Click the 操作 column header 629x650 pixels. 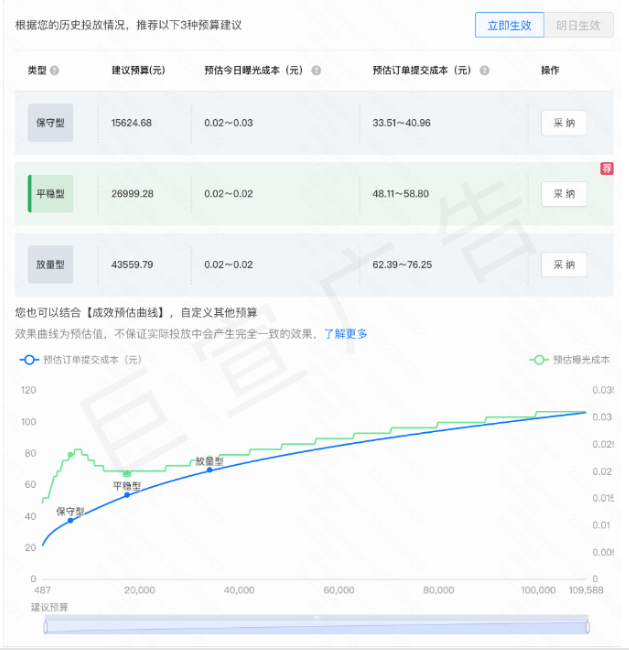pos(550,70)
